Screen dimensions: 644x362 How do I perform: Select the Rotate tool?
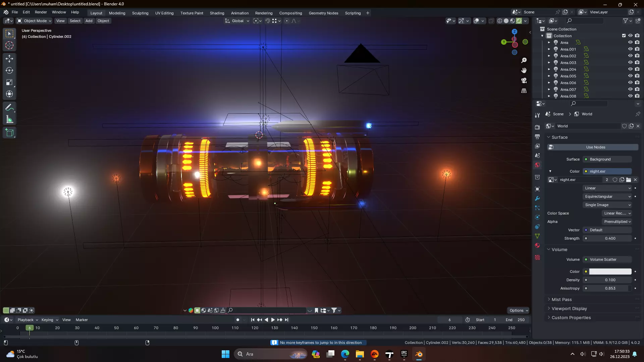point(9,71)
